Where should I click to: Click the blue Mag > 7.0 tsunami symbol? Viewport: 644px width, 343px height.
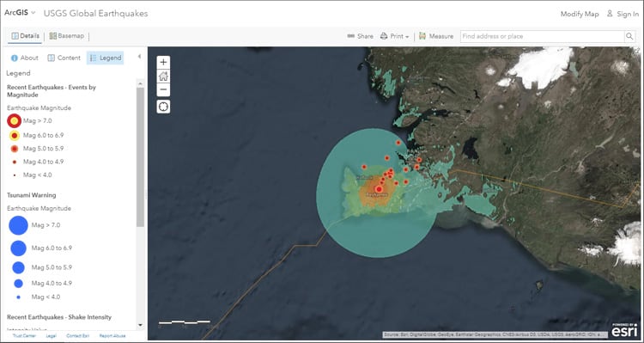tap(19, 225)
